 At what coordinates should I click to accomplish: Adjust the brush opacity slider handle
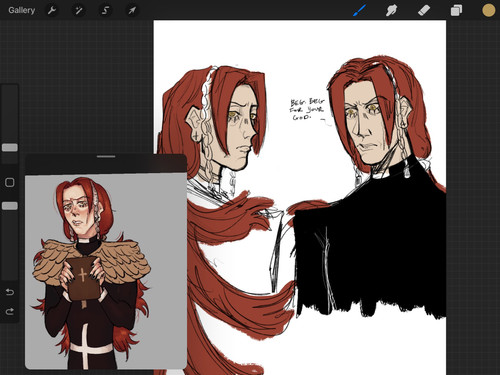pyautogui.click(x=10, y=206)
